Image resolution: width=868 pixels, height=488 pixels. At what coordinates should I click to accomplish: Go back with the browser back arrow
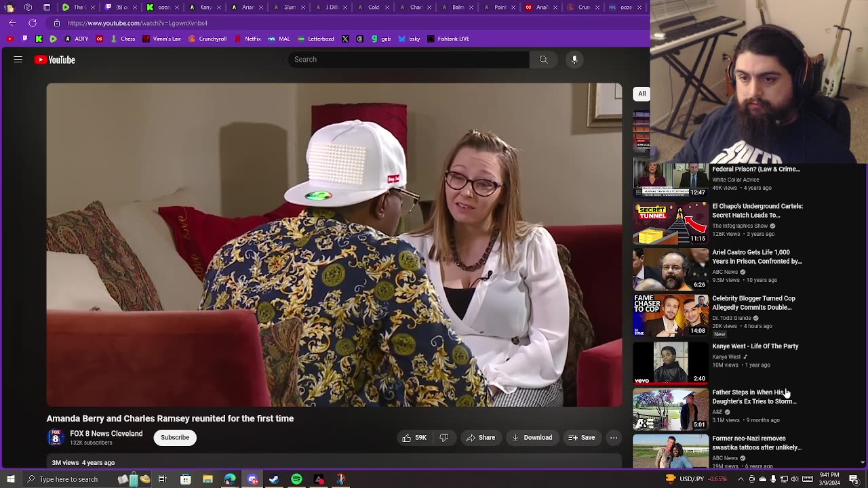pyautogui.click(x=12, y=23)
